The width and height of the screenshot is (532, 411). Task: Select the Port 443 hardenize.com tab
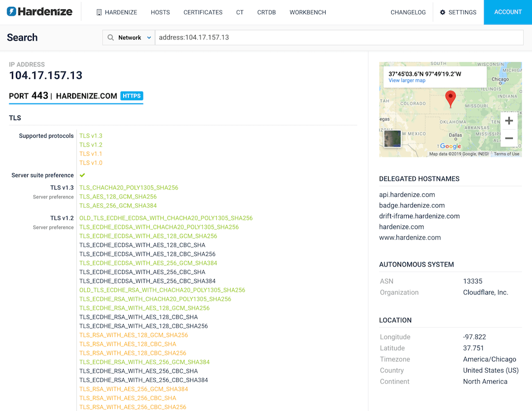click(76, 96)
